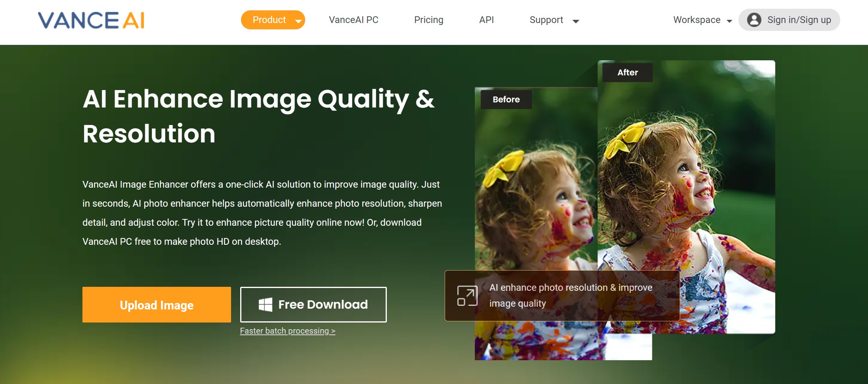Viewport: 868px width, 384px height.
Task: Click the chevron next to Support
Action: 576,21
